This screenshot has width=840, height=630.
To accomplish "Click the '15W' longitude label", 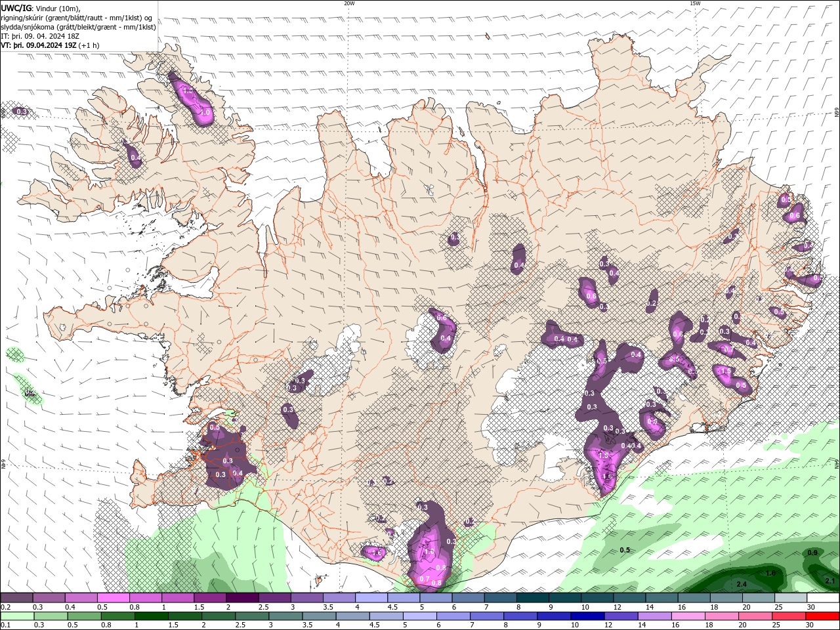I will click(x=695, y=3).
